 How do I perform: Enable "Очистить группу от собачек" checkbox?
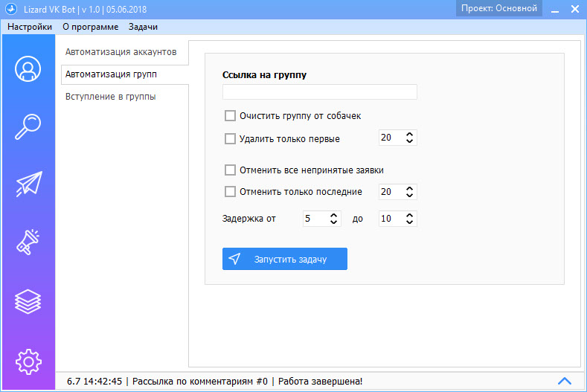click(x=230, y=116)
